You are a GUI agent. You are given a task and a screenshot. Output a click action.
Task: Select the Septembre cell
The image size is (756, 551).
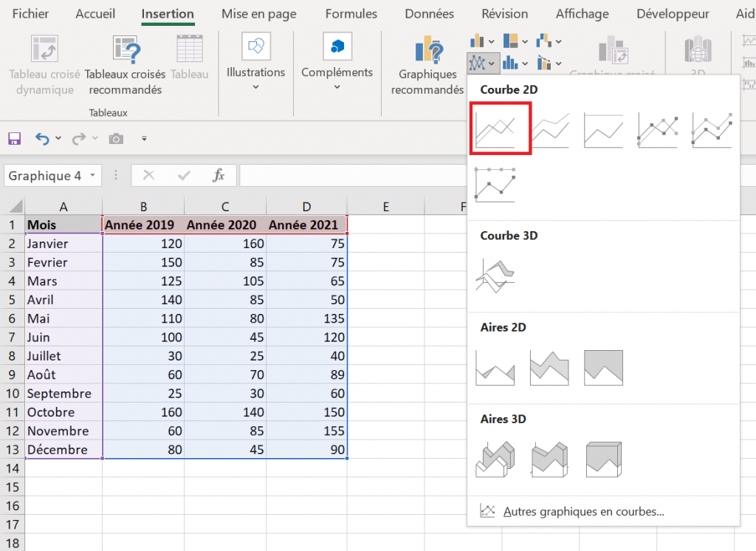click(x=63, y=393)
